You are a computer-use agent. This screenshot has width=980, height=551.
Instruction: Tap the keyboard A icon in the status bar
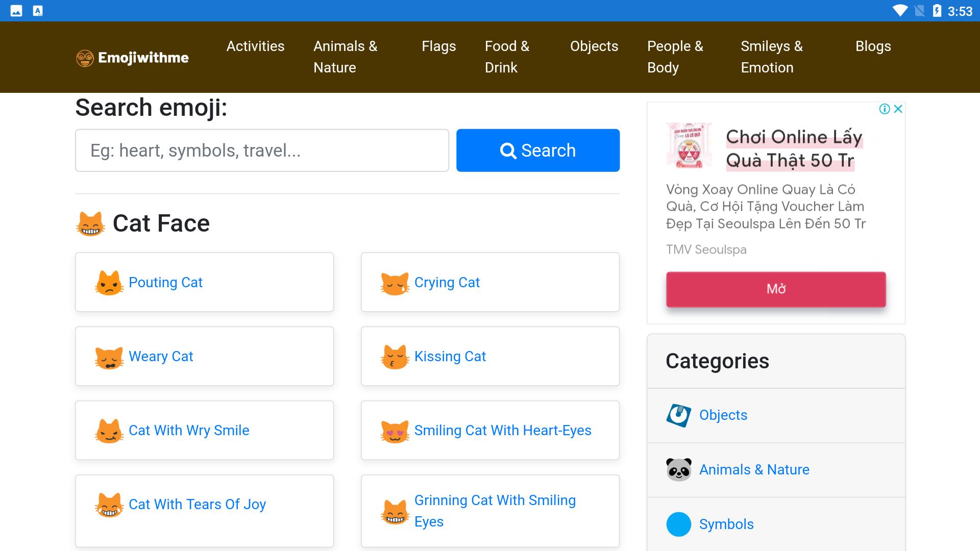click(38, 11)
